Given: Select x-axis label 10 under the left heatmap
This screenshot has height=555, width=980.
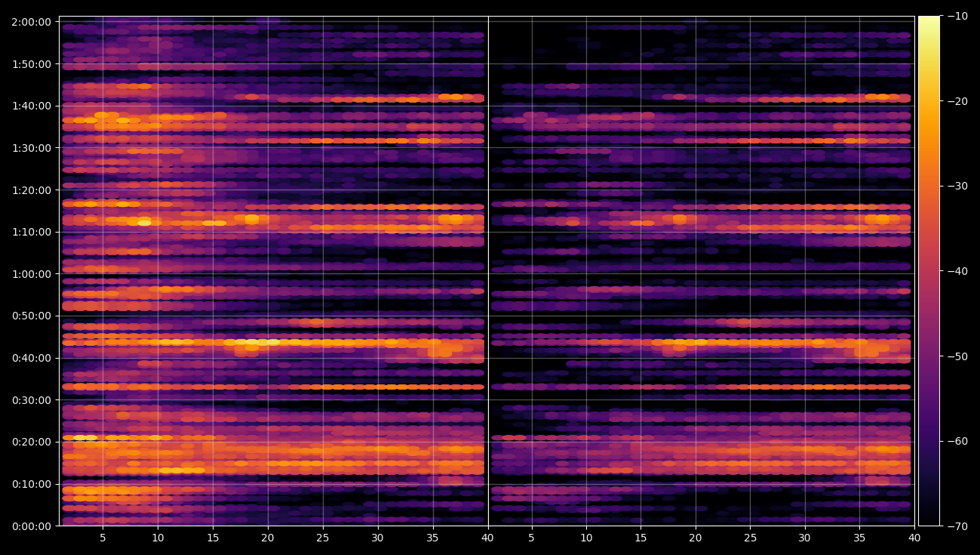Looking at the screenshot, I should click(158, 538).
